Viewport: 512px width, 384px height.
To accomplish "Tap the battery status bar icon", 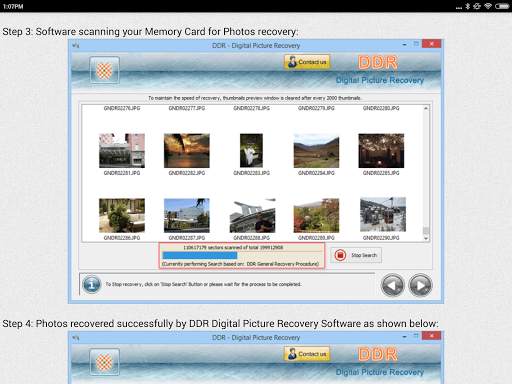I will click(x=502, y=6).
